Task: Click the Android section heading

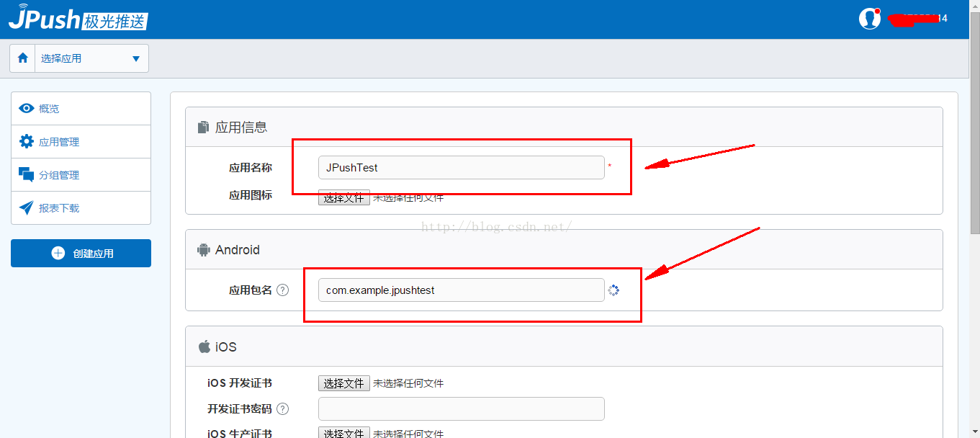Action: point(238,250)
